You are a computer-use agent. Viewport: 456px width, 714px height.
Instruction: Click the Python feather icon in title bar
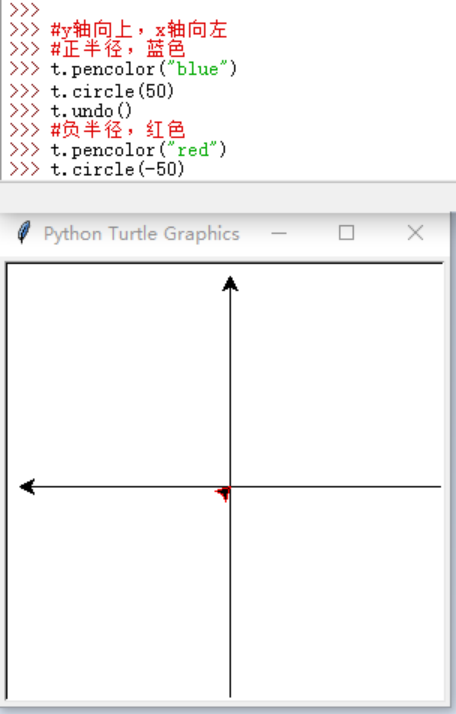pos(24,232)
